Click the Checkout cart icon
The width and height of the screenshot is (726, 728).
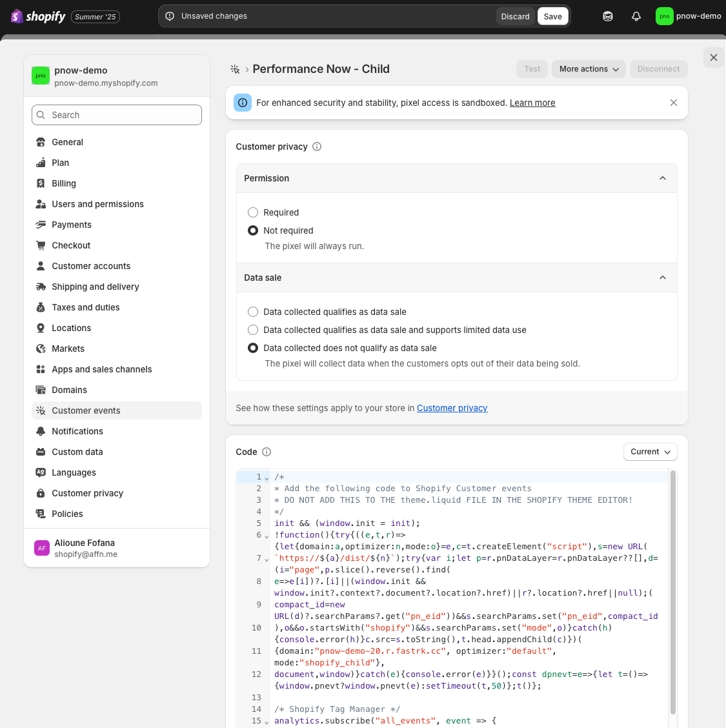click(41, 246)
